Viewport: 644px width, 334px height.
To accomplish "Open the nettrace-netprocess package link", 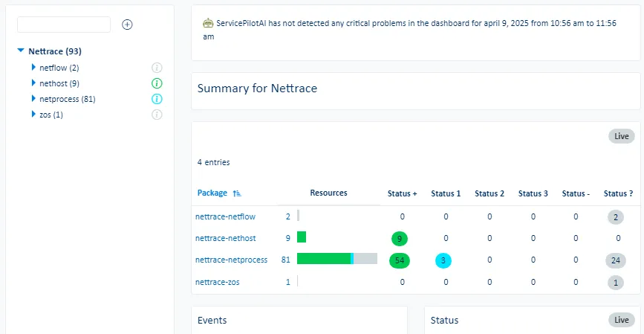I will [x=231, y=260].
